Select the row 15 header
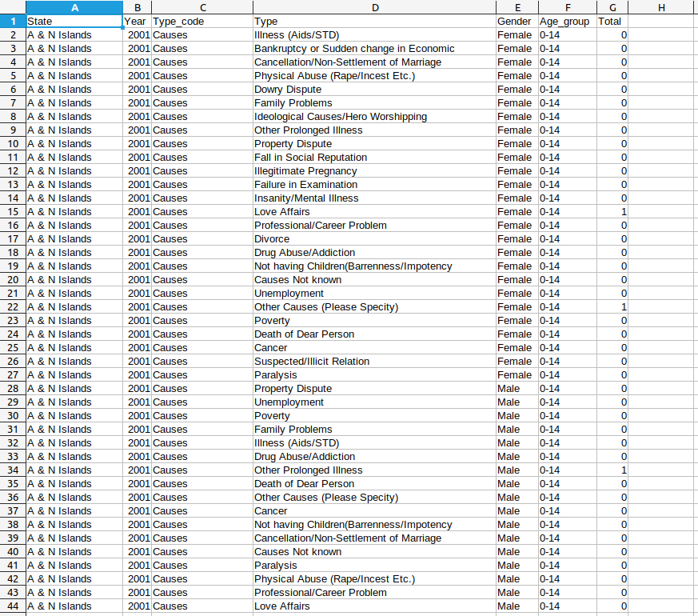Image resolution: width=698 pixels, height=616 pixels. [x=13, y=212]
